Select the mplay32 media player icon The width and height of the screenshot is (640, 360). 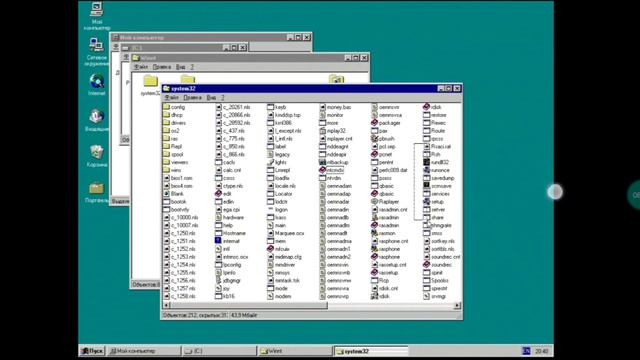(322, 131)
